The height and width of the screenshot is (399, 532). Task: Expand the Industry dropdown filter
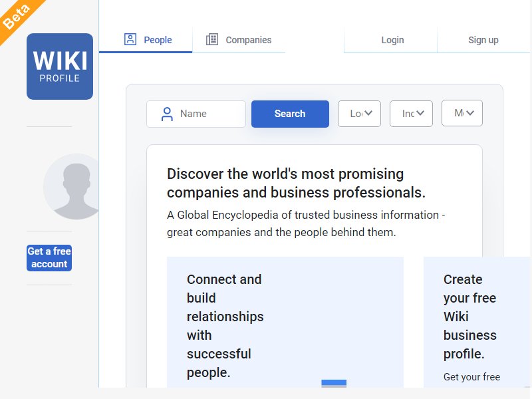[x=411, y=114]
